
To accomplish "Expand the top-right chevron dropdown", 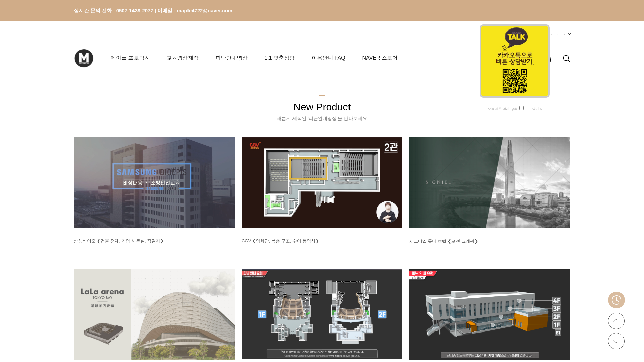I will tap(569, 34).
